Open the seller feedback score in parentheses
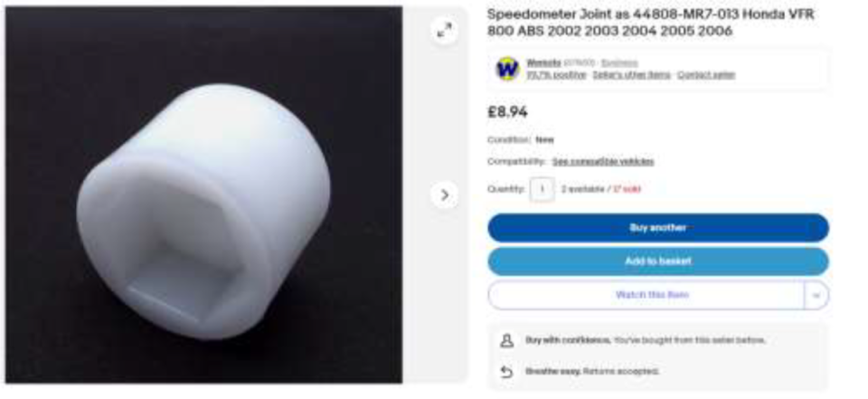The width and height of the screenshot is (868, 399). coord(579,62)
